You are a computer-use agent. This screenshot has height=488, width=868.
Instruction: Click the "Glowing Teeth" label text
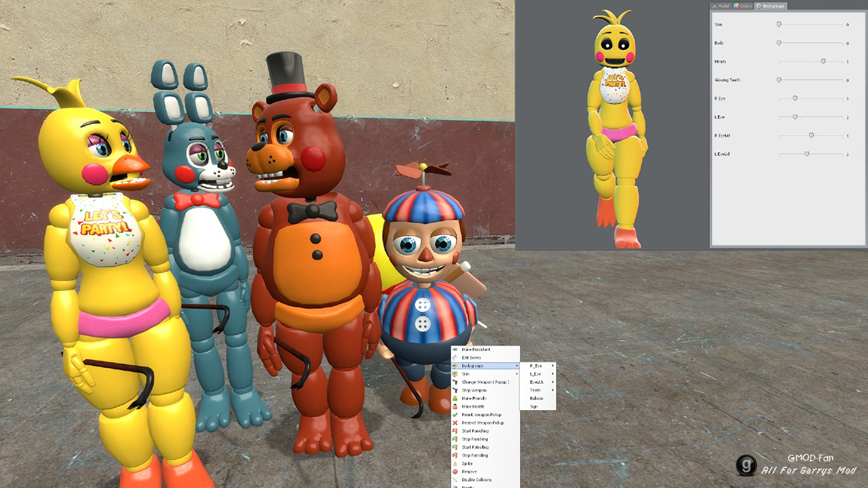pyautogui.click(x=727, y=80)
